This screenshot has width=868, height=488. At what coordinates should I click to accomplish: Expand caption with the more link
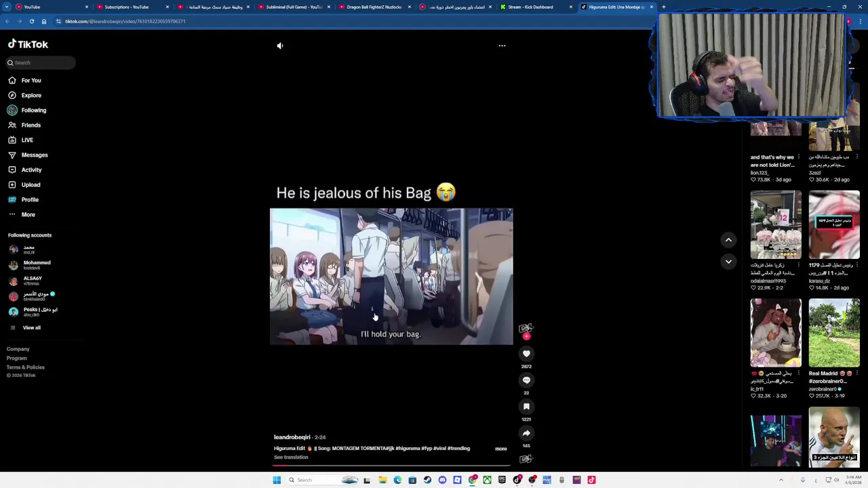(x=500, y=449)
